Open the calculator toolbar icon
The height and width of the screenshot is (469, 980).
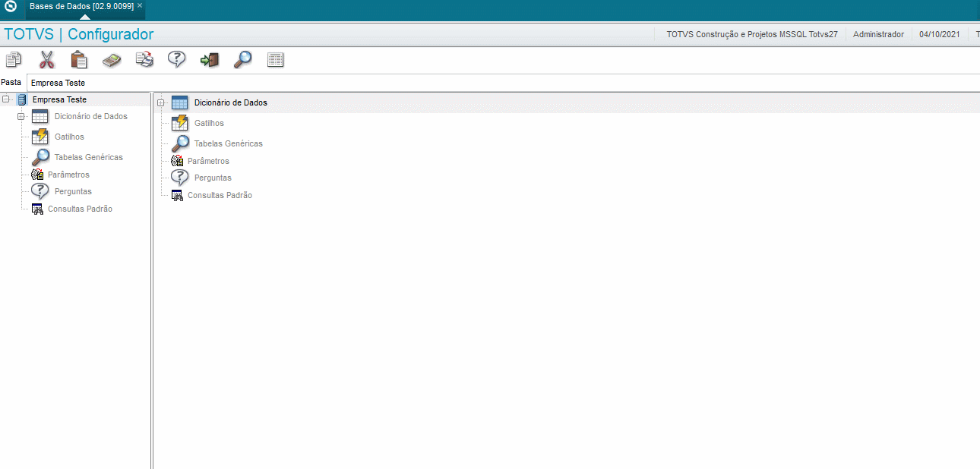coord(112,60)
